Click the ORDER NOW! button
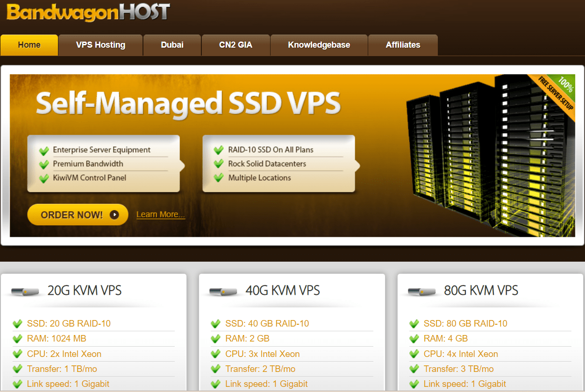The height and width of the screenshot is (392, 585). 78,215
